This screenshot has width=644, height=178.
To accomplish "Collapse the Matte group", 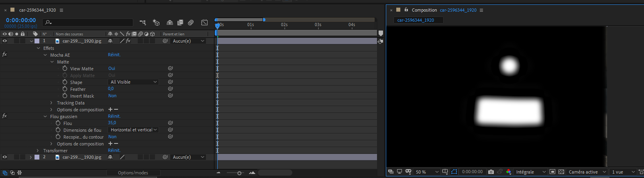I will click(52, 62).
